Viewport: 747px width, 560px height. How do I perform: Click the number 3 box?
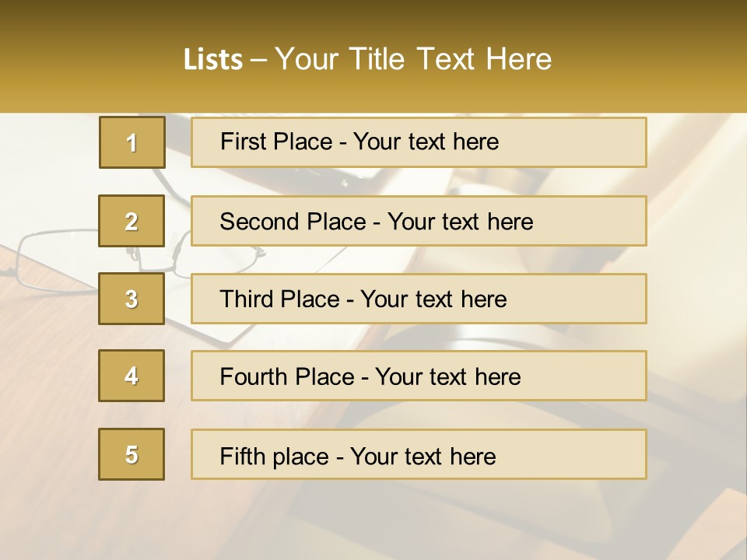(132, 299)
